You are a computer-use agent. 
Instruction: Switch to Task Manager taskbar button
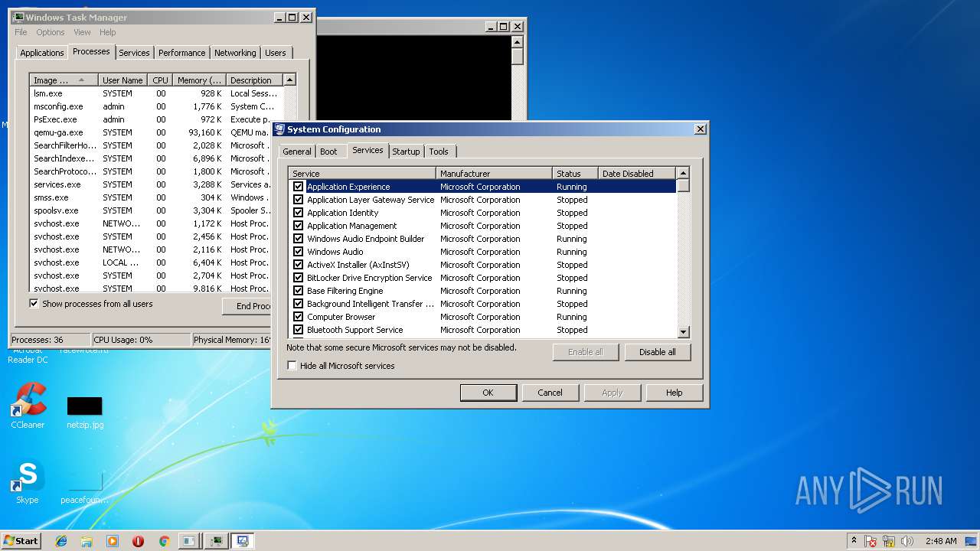(x=216, y=541)
